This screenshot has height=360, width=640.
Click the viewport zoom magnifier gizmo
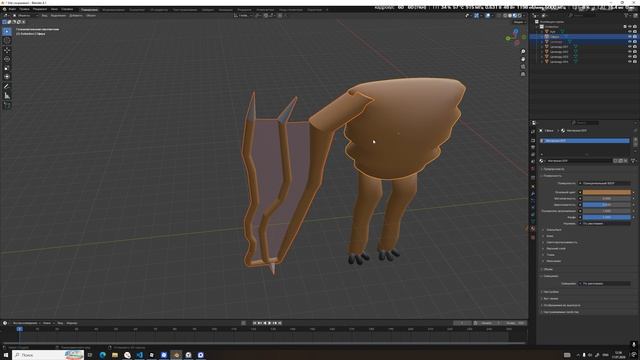523,52
